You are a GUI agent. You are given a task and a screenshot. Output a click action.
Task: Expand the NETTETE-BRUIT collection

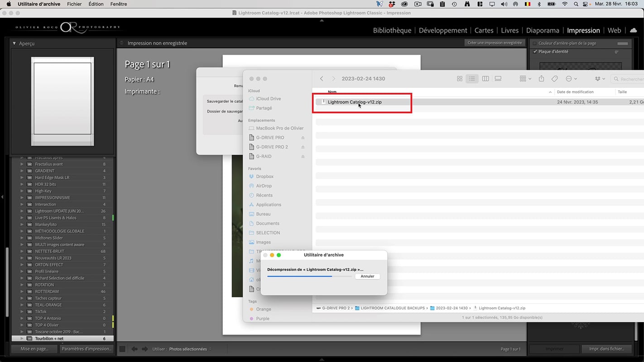coord(21,252)
